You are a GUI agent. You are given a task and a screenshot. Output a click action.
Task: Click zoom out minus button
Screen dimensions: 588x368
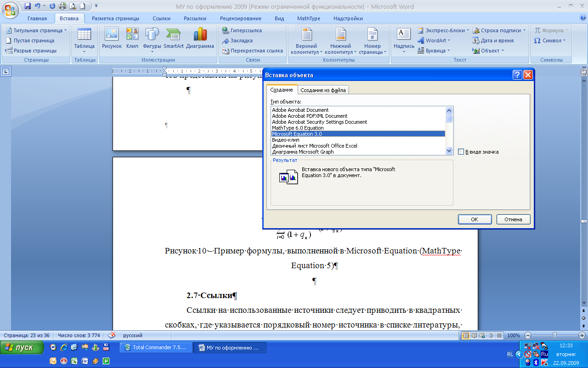coord(528,335)
